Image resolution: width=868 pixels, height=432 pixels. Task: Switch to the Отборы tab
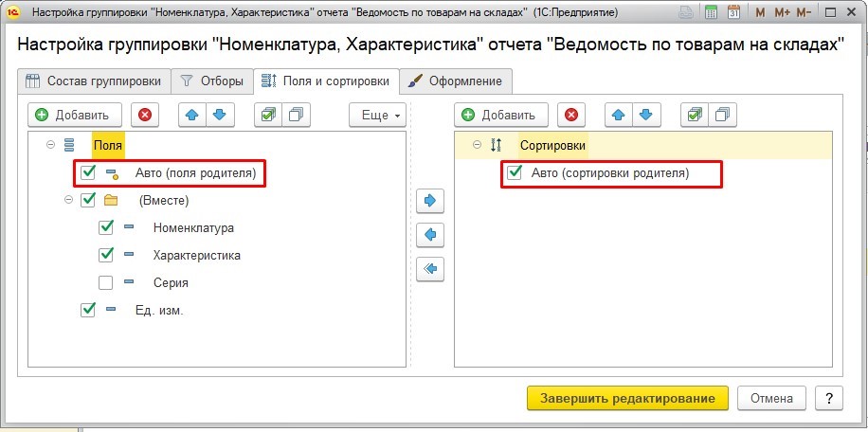[214, 81]
